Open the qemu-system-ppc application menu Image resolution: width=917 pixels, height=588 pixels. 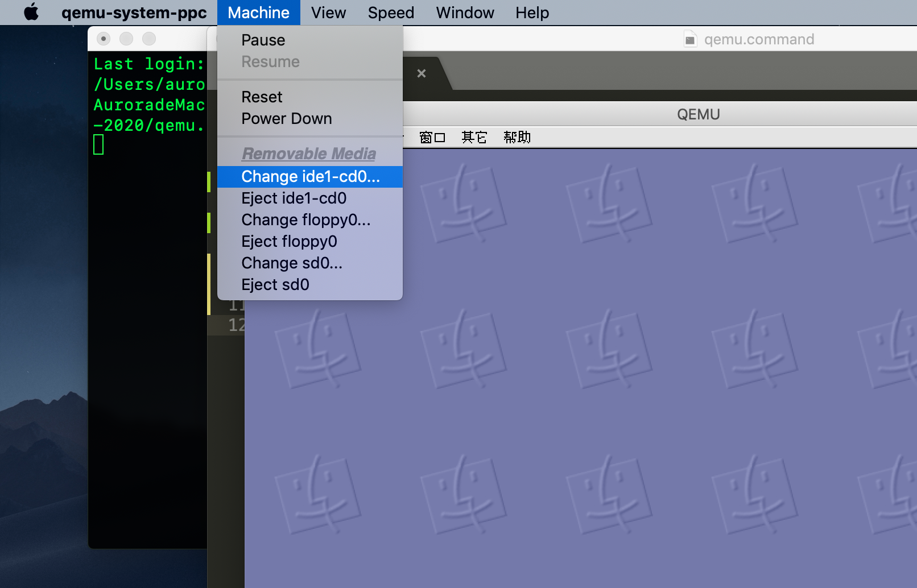point(134,13)
